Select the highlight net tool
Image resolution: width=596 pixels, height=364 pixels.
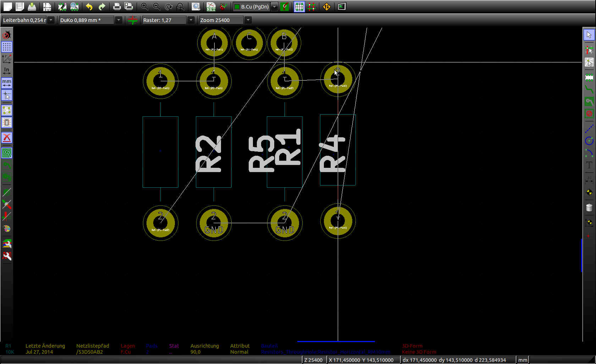pyautogui.click(x=589, y=50)
